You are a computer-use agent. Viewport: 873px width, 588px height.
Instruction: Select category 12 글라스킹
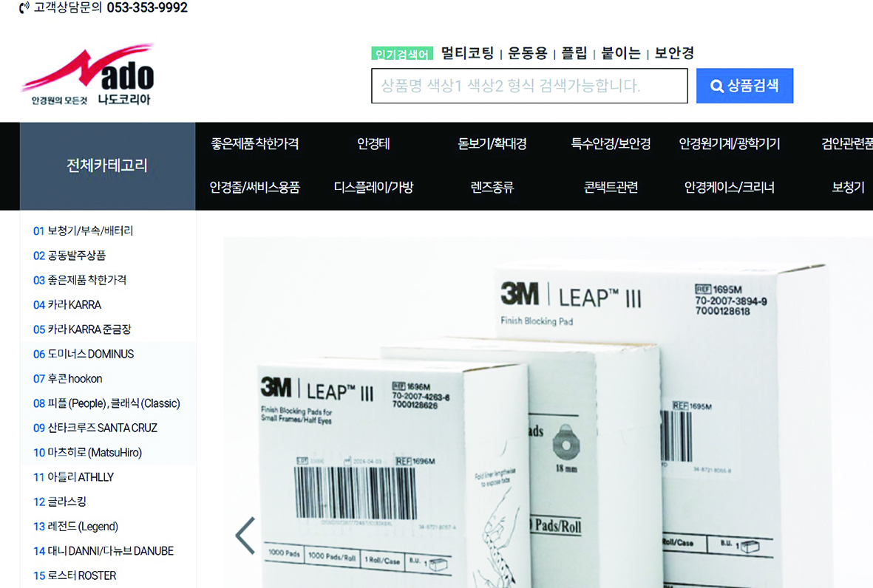pos(60,502)
